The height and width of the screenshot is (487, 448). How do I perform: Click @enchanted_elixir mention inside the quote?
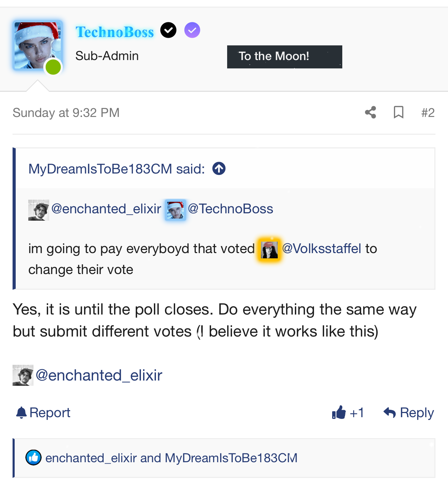(x=106, y=209)
